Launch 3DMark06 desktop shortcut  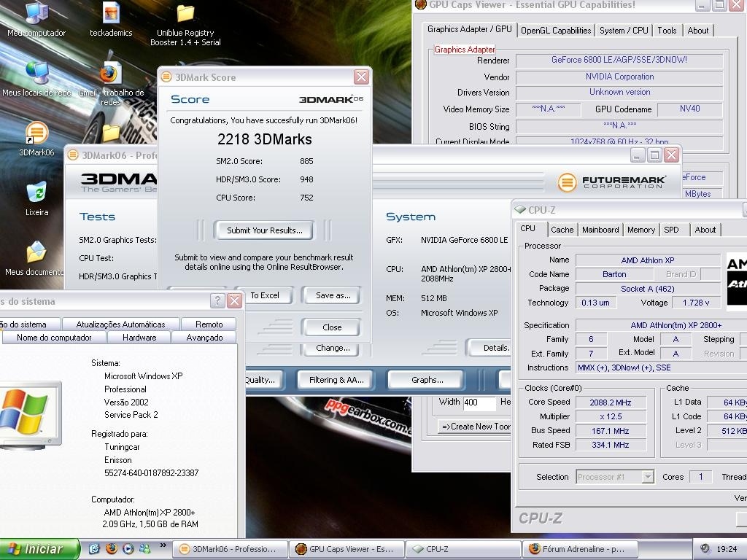coord(36,139)
